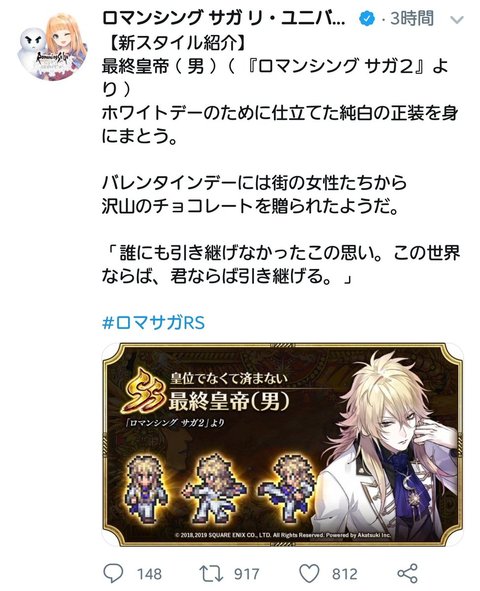Click the 3時間 timestamp

[x=412, y=18]
